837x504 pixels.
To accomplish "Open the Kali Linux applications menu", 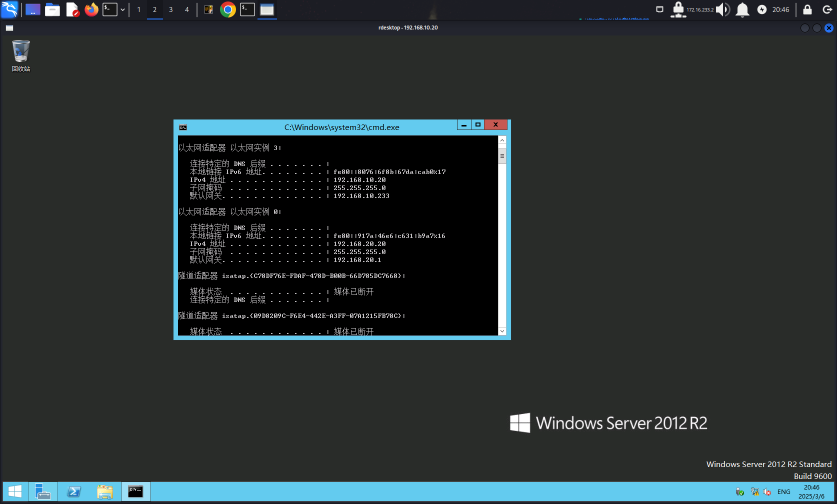I will 9,9.
